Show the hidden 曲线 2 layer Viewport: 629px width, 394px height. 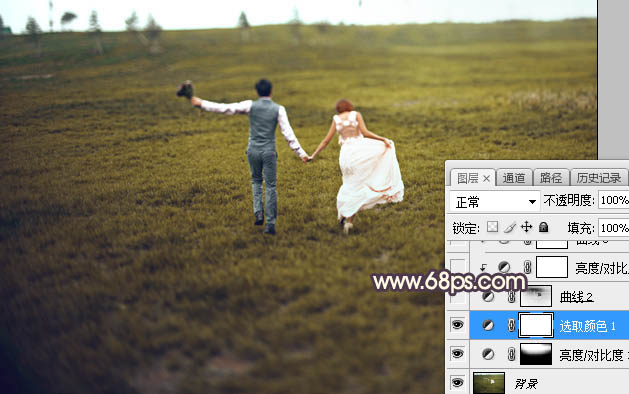pos(458,297)
